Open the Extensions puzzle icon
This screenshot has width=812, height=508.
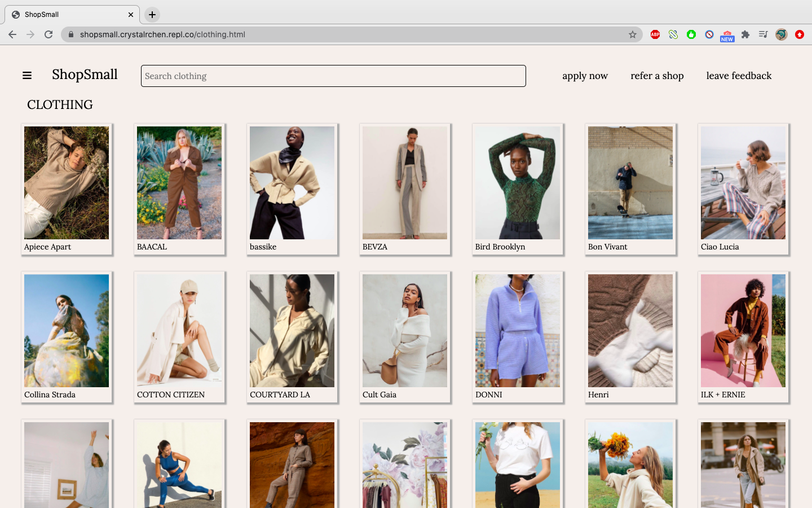pyautogui.click(x=745, y=34)
